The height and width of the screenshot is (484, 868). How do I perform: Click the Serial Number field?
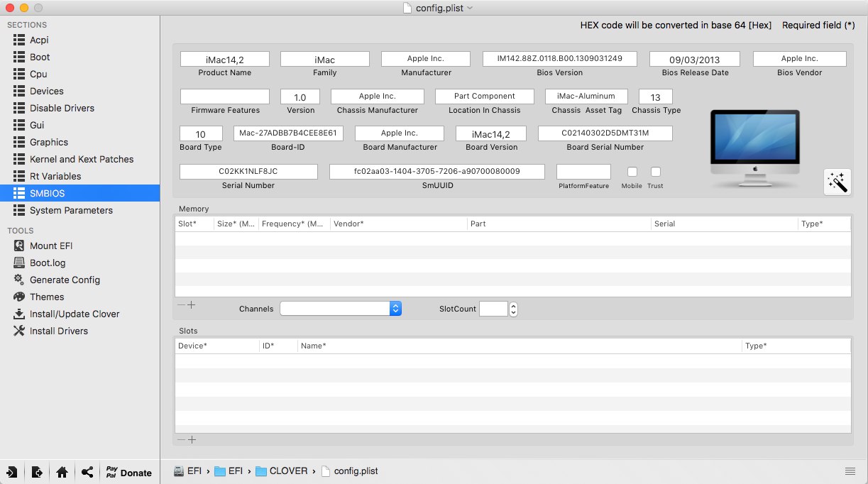click(248, 172)
